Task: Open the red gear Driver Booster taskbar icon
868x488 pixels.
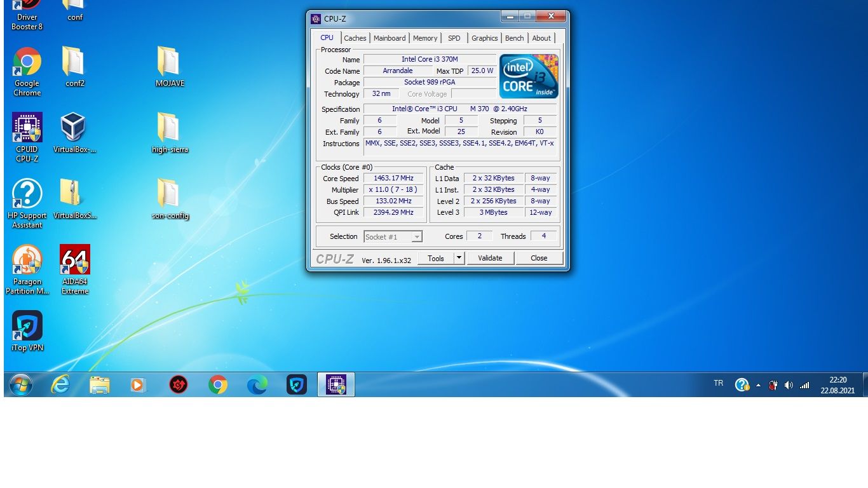Action: (179, 384)
